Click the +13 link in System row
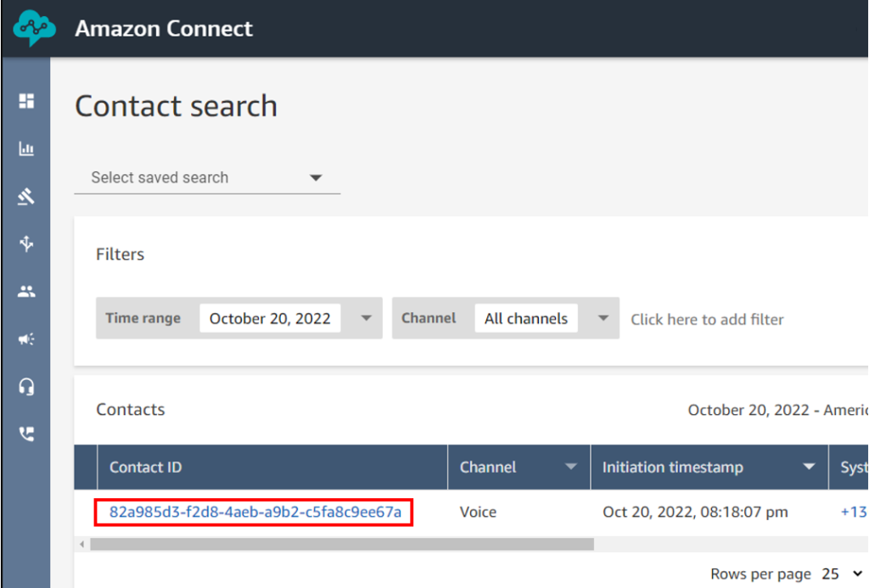Viewport: 869px width, 588px height. (854, 512)
